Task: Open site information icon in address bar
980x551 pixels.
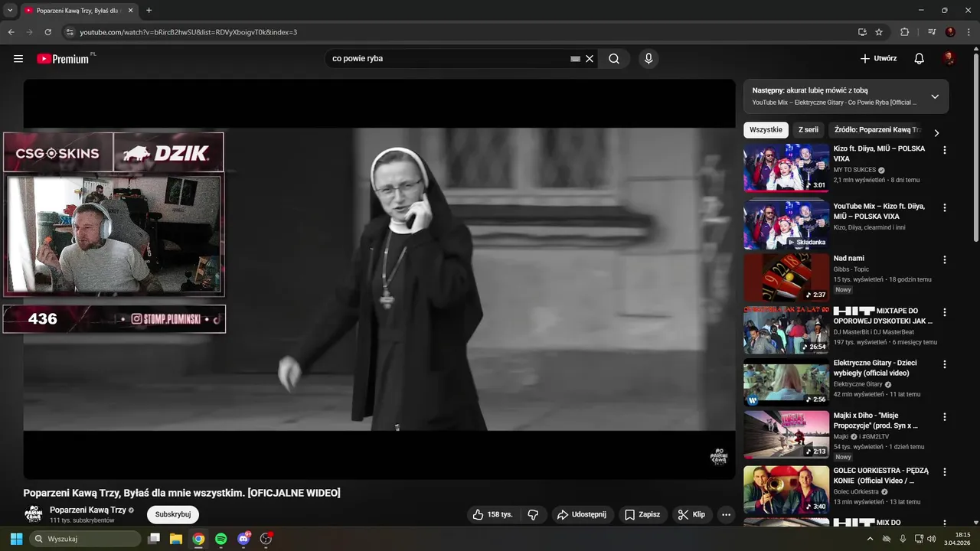Action: pos(70,32)
